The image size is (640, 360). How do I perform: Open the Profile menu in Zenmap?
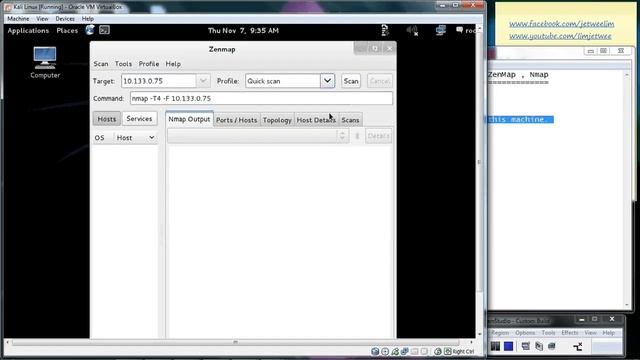coord(149,64)
